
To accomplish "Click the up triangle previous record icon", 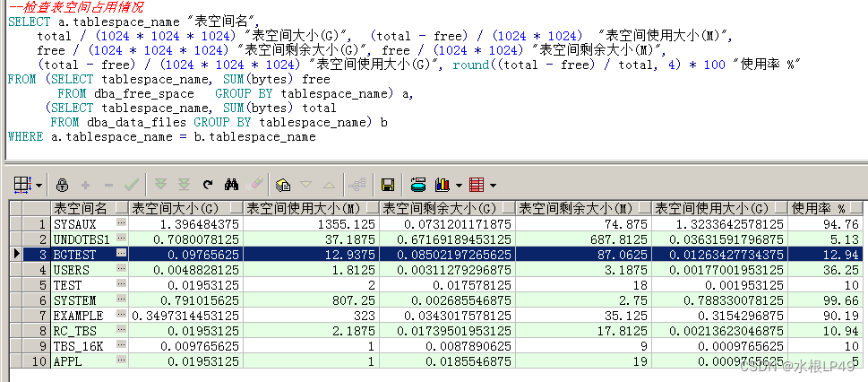I will click(329, 185).
